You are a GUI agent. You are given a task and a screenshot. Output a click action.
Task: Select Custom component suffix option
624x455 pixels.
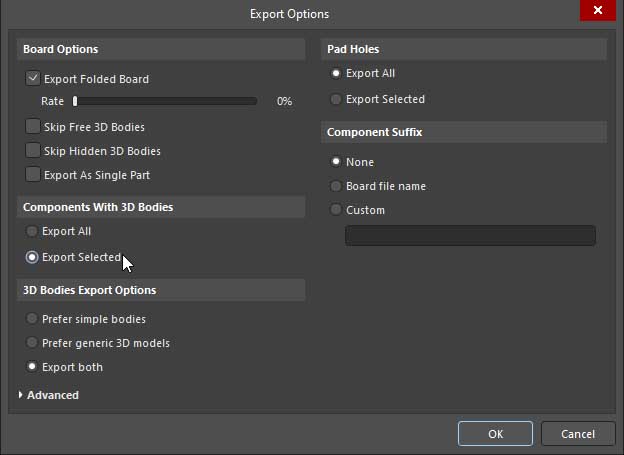tap(336, 210)
